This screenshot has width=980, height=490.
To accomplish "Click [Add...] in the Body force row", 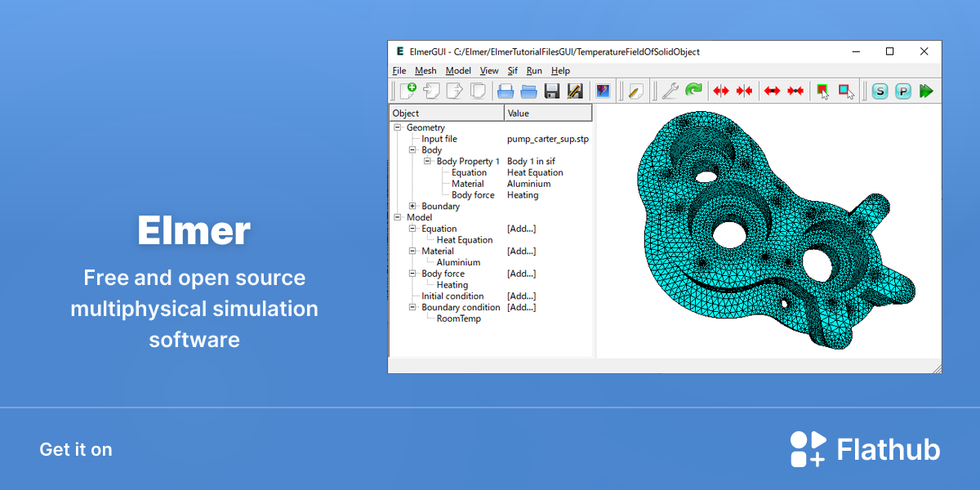I will pos(521,274).
